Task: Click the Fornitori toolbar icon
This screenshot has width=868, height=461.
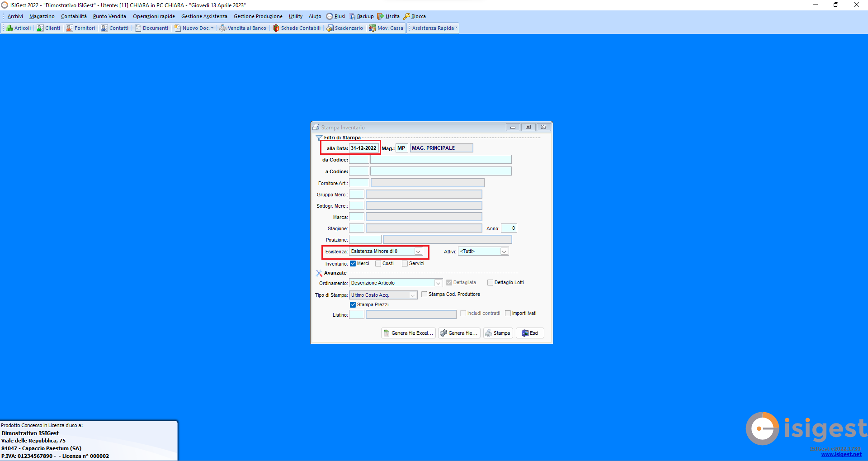Action: point(80,28)
